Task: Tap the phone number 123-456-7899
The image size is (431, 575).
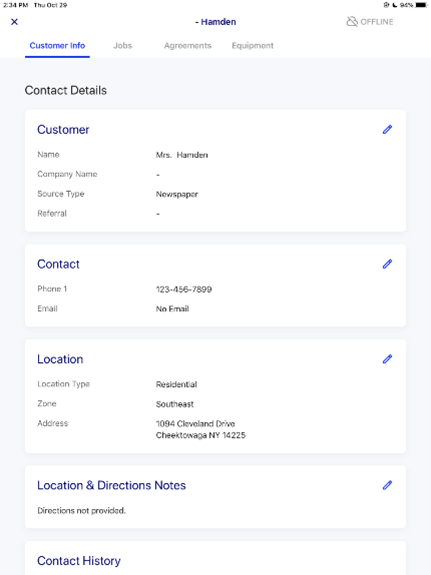Action: (x=184, y=289)
